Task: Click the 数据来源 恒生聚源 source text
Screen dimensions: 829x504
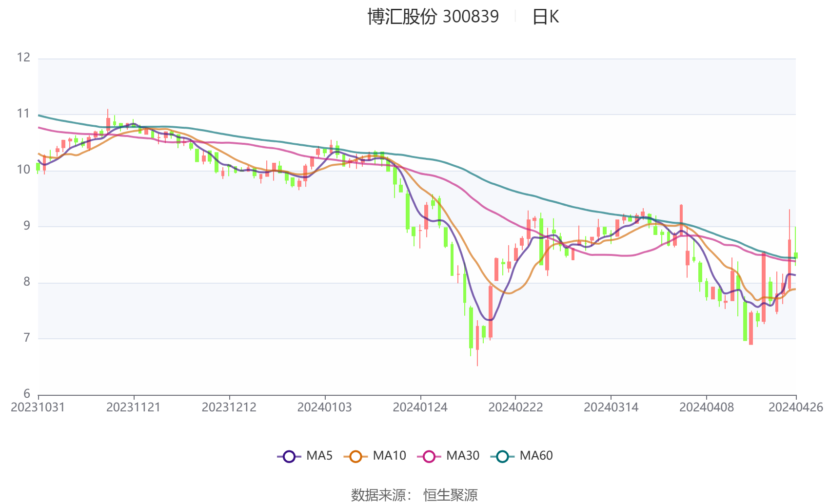Action: (414, 495)
